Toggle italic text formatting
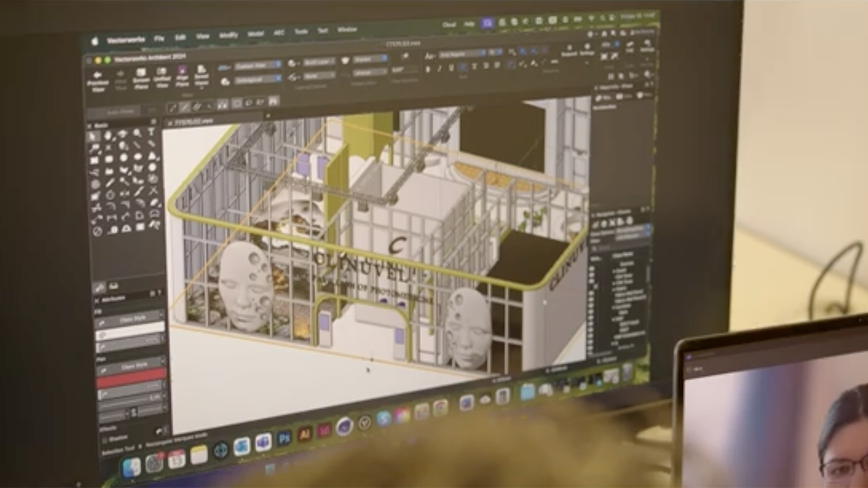Viewport: 868px width, 488px height. click(439, 68)
